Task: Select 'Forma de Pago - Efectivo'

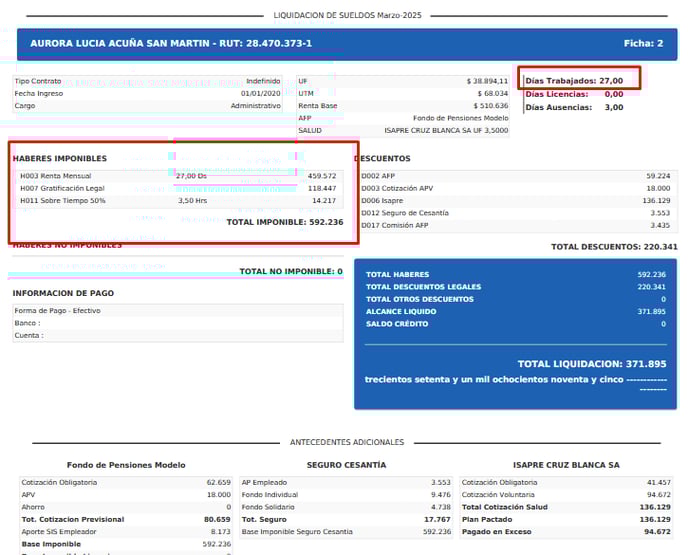Action: (57, 311)
